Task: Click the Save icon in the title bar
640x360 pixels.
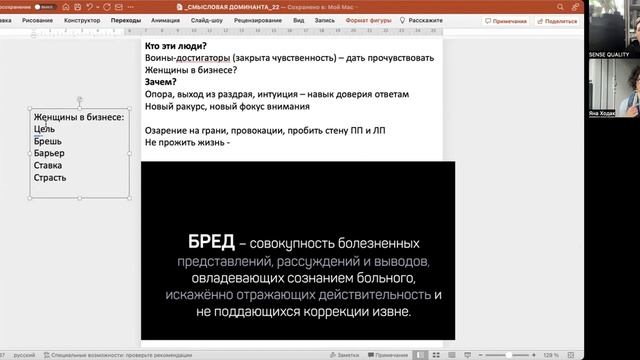Action: [78, 7]
